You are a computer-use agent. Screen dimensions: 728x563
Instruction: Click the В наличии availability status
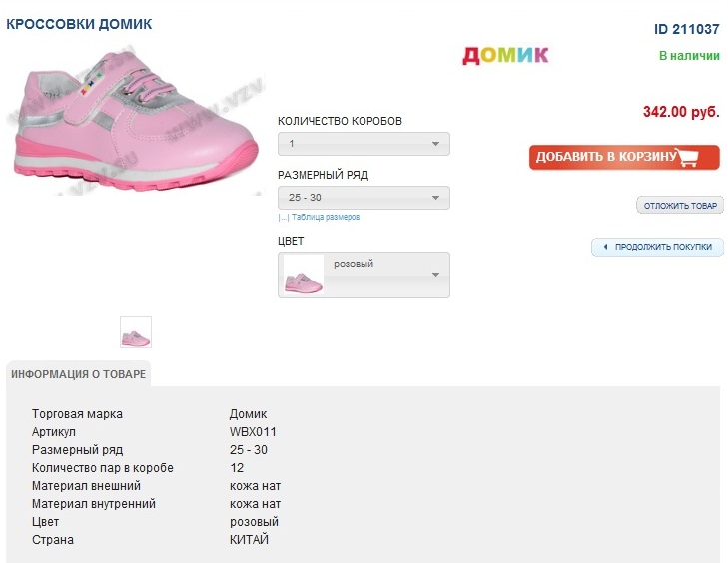point(689,56)
